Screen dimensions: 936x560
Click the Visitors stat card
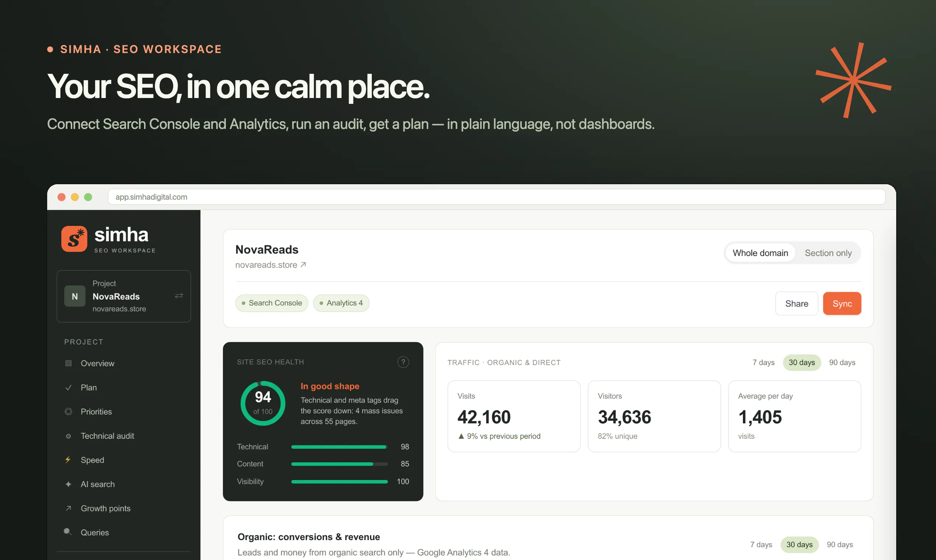(x=654, y=416)
